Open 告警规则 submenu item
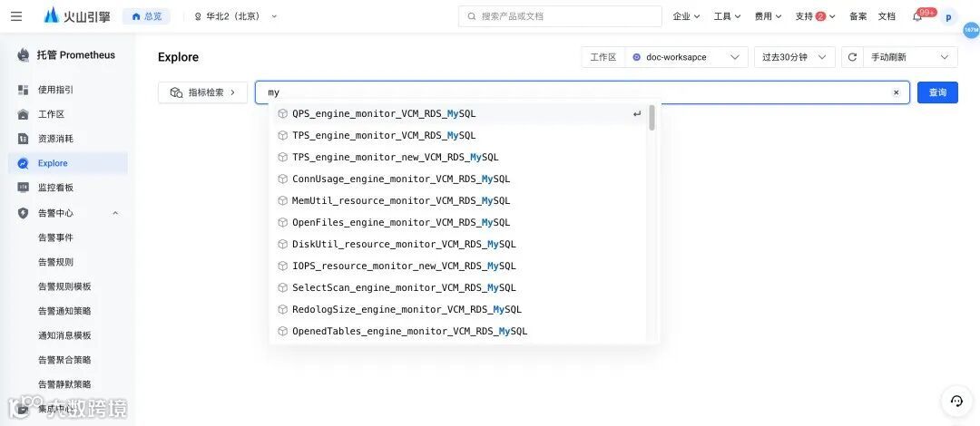The width and height of the screenshot is (980, 426). 55,262
